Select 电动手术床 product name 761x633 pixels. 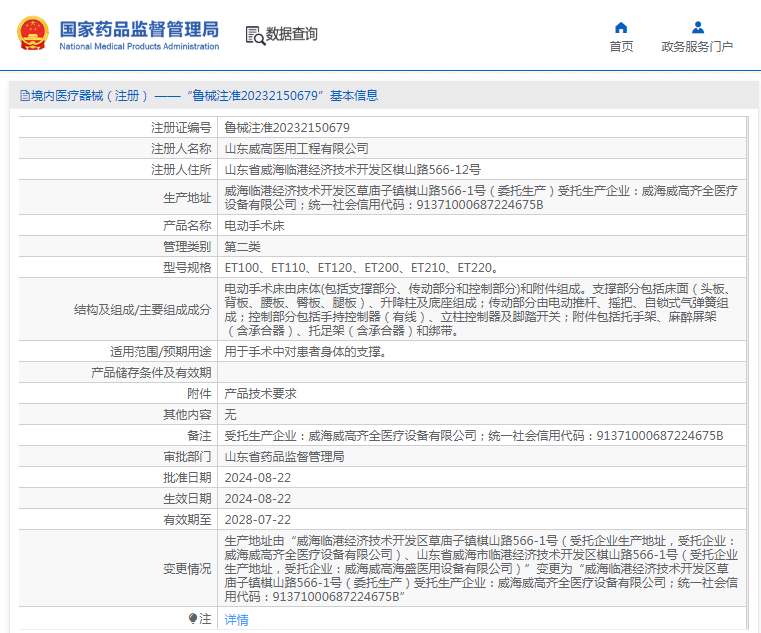254,226
